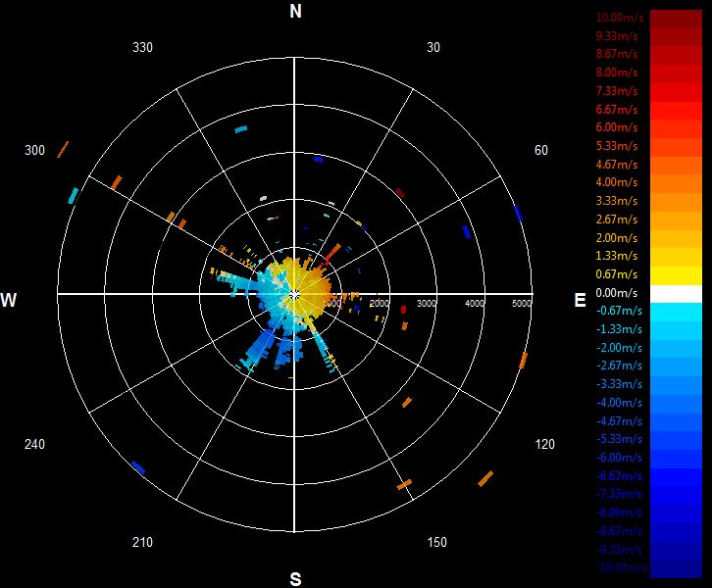Pick the dark red band atop color bar
Screen dimensions: 712x588
click(676, 19)
